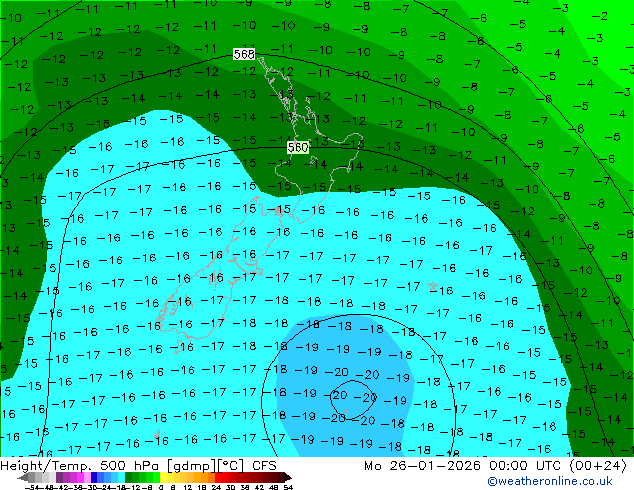Click the 560 height contour label
This screenshot has width=634, height=490.
297,148
